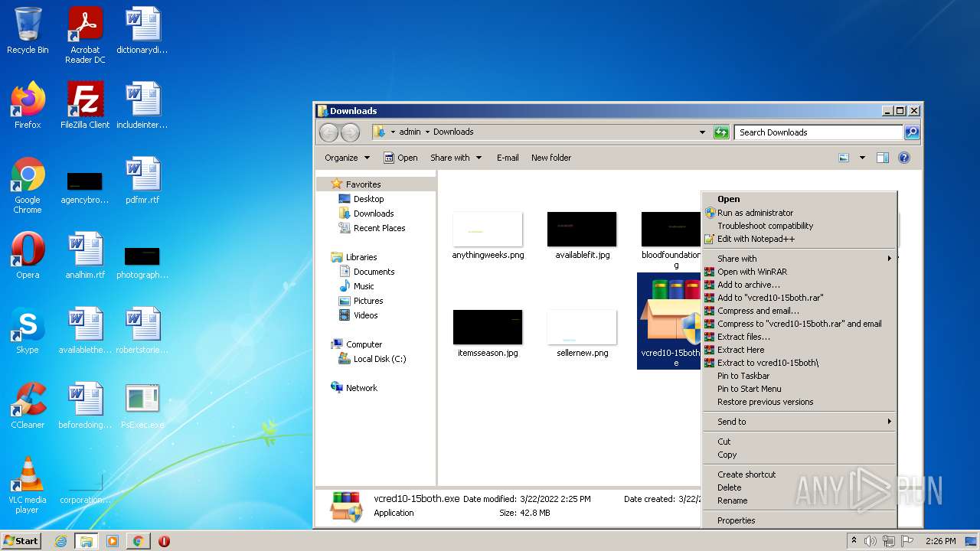This screenshot has width=980, height=551.
Task: Create a New folder from toolbar
Action: pos(551,158)
